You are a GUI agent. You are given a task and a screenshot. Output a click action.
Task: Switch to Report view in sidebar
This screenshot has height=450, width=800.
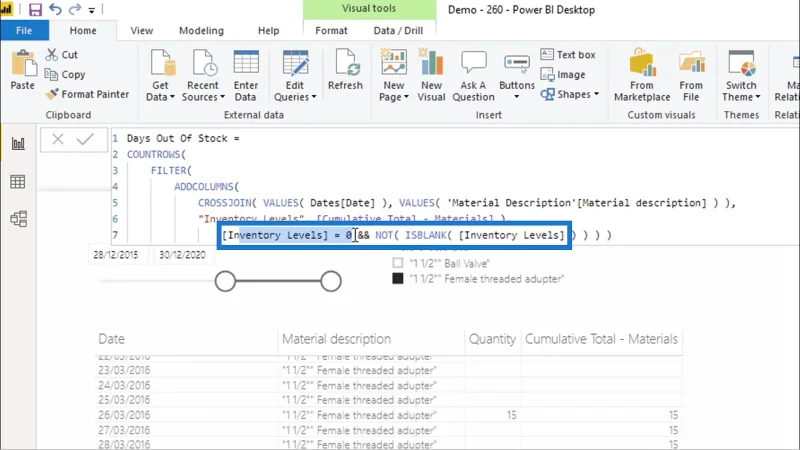[x=18, y=143]
